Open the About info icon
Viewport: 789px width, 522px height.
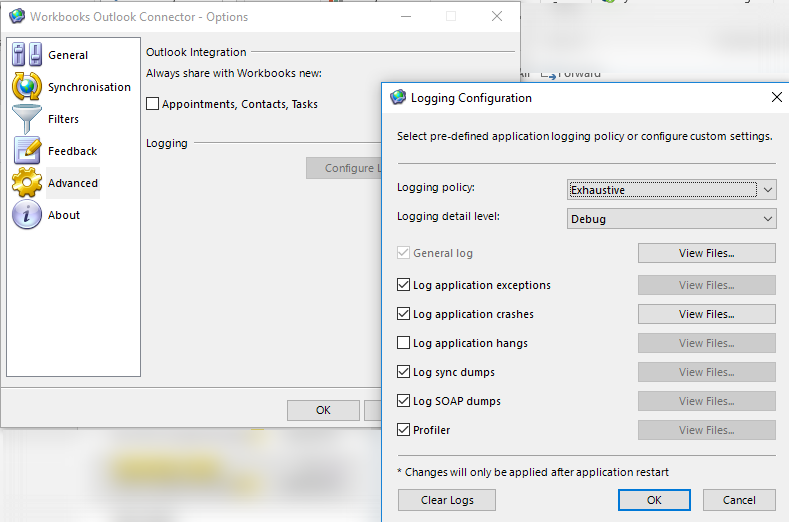[x=27, y=214]
